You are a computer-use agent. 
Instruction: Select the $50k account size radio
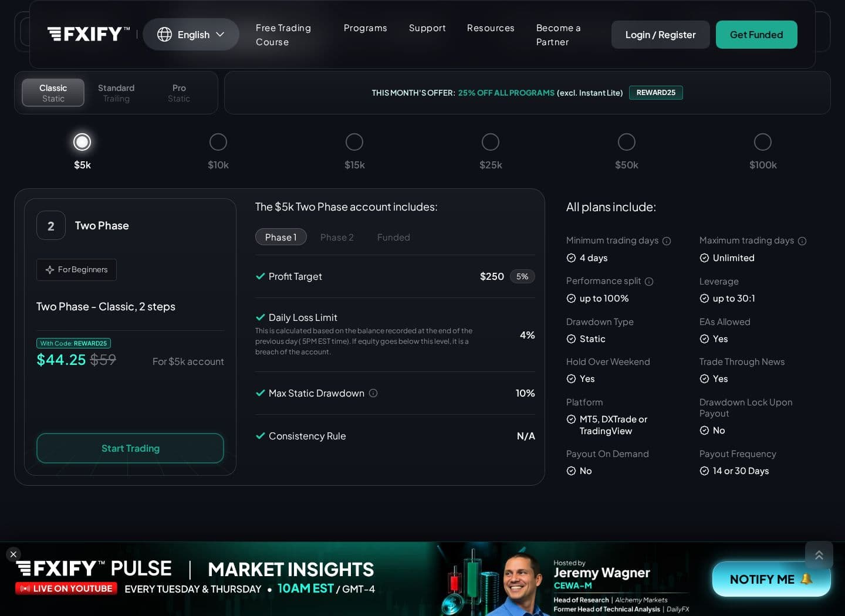tap(627, 142)
